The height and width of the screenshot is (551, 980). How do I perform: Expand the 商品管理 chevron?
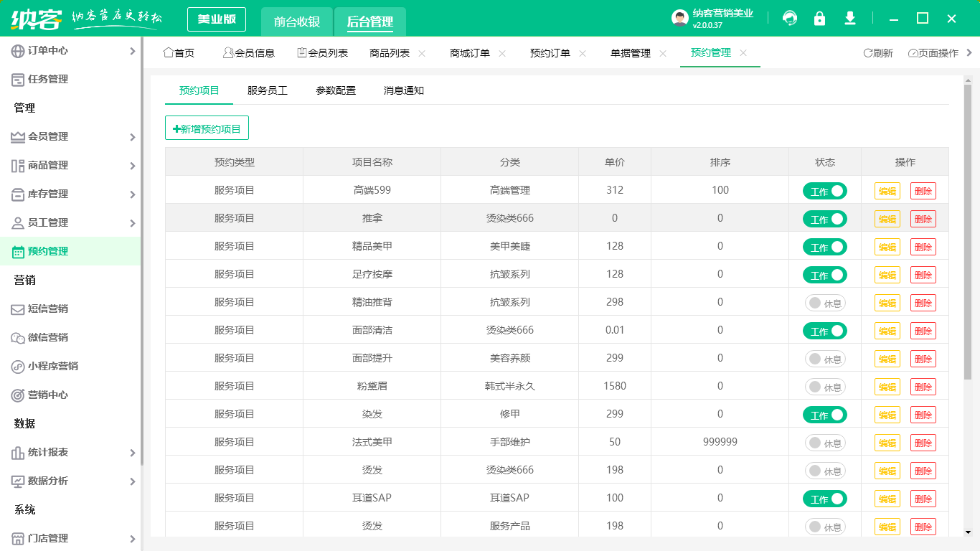pyautogui.click(x=133, y=166)
